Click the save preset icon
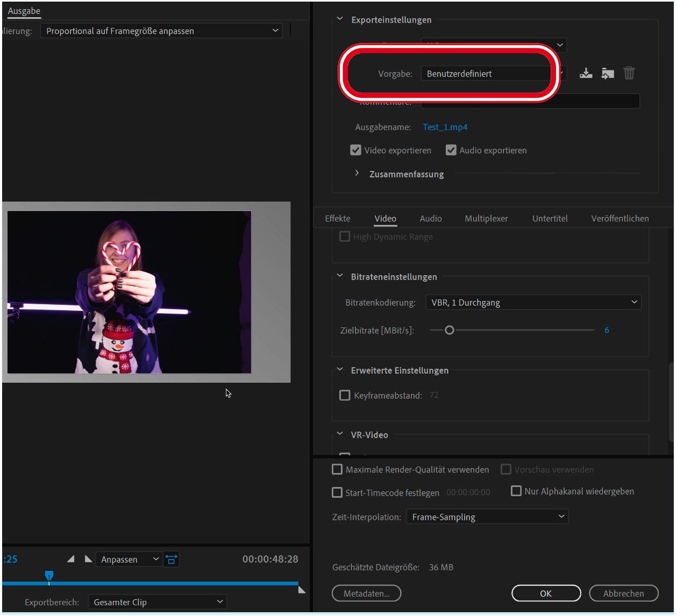Image resolution: width=677 pixels, height=616 pixels. pyautogui.click(x=586, y=73)
